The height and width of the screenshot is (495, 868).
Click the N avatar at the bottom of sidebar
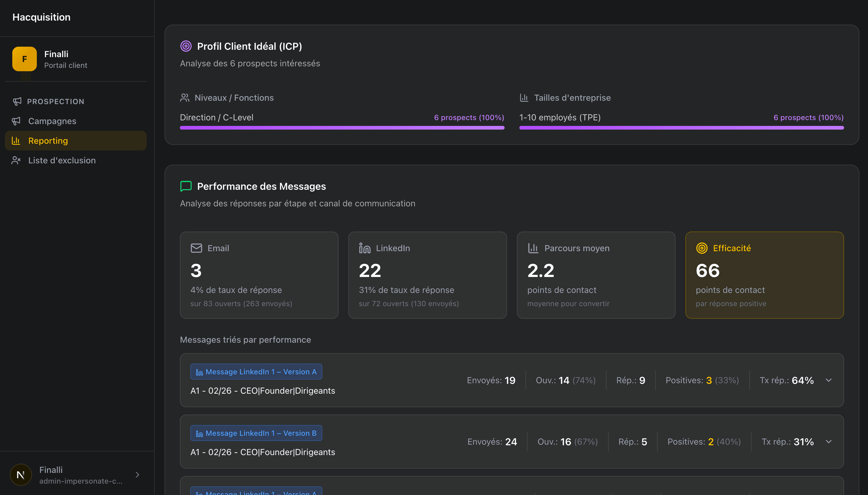(x=21, y=475)
